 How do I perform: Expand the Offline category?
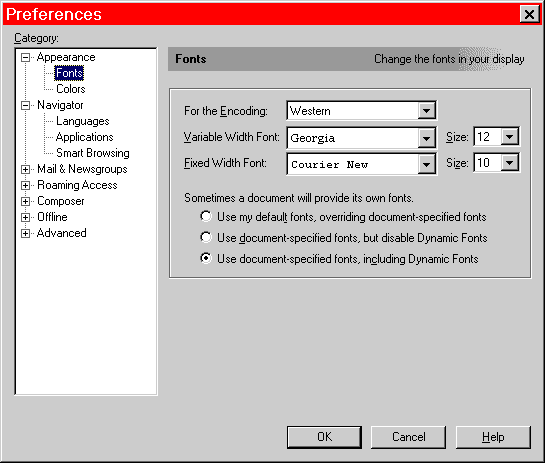coord(25,217)
